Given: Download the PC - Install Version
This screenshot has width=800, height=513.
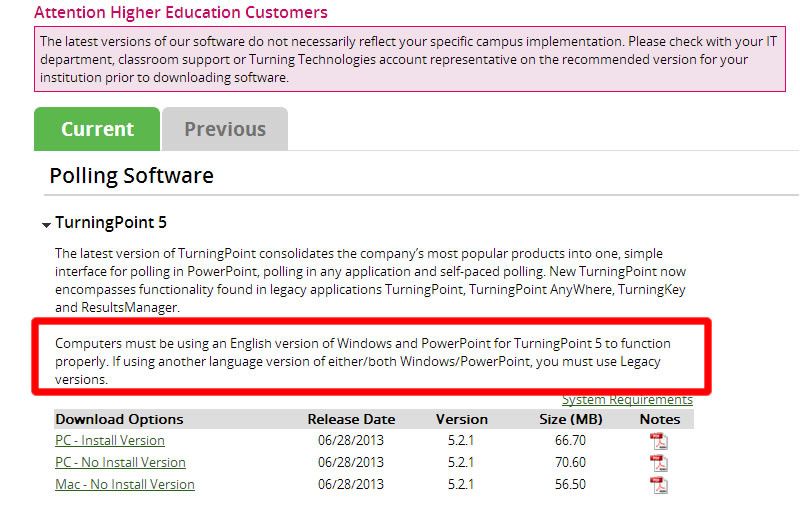Looking at the screenshot, I should pos(110,441).
